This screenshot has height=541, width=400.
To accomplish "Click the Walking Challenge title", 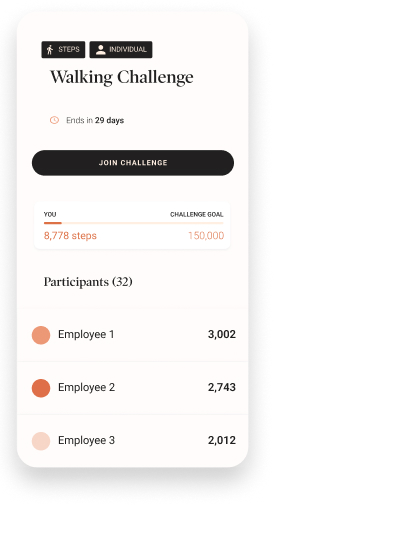I will pyautogui.click(x=122, y=77).
